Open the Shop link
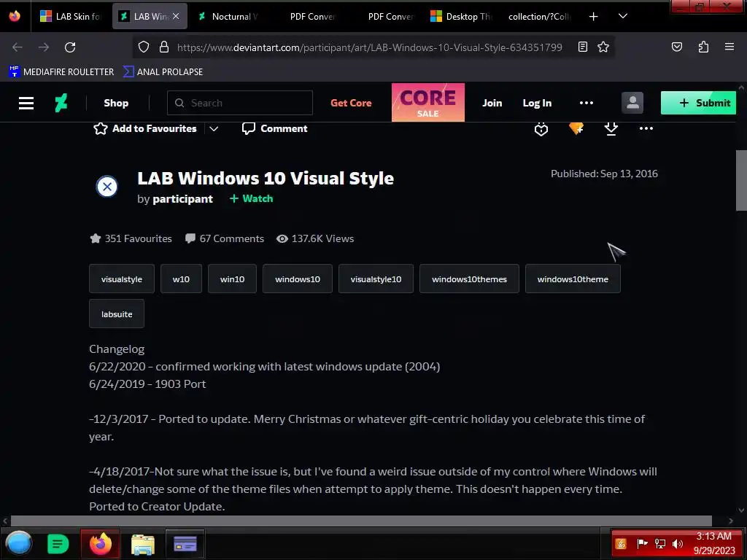 tap(116, 103)
